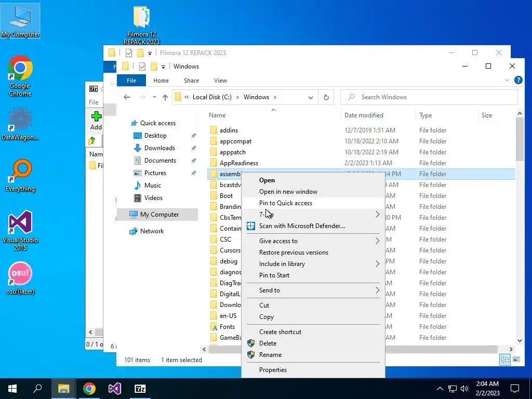Open Explorer help question mark icon
The width and height of the screenshot is (532, 399).
(518, 81)
